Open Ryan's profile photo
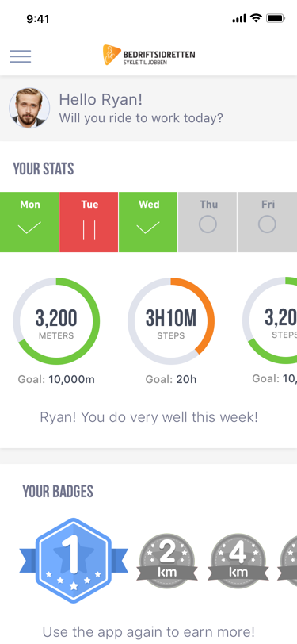 (x=29, y=108)
